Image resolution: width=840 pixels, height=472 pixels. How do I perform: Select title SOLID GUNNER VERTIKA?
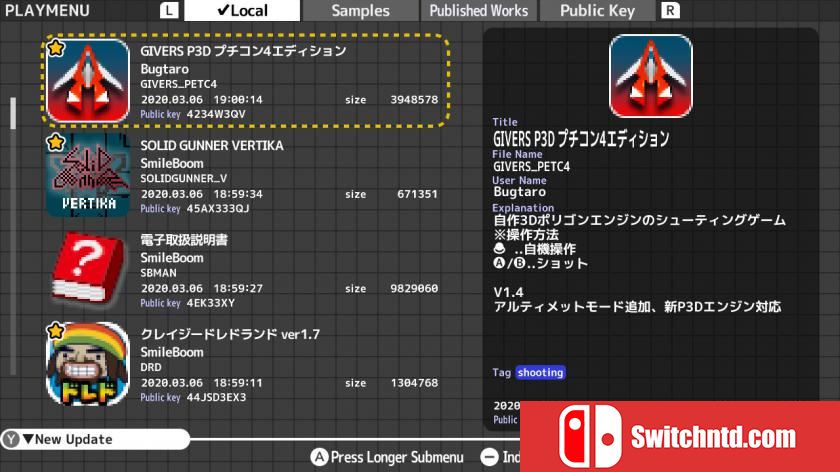click(x=212, y=146)
